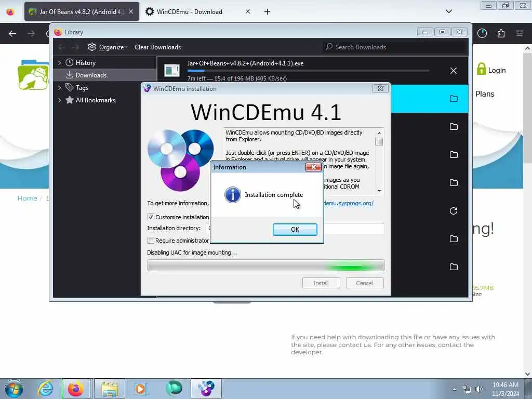
Task: Click the Firefox taskbar icon
Action: [76, 389]
